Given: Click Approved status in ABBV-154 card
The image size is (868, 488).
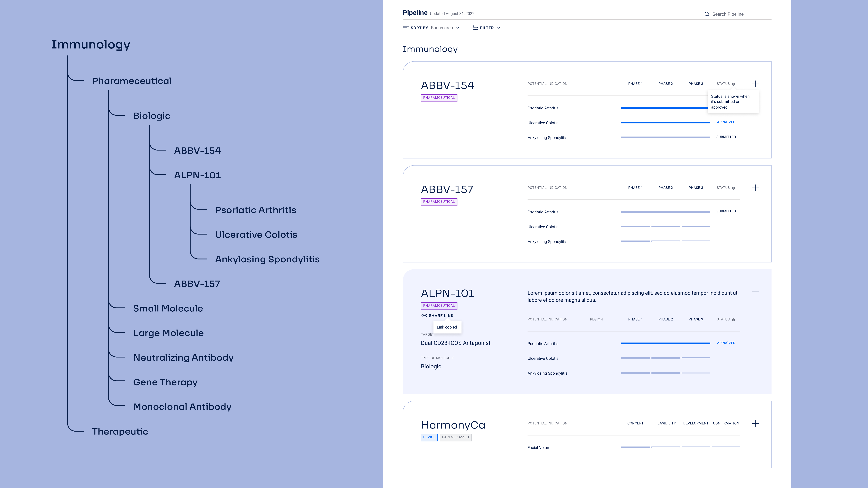Looking at the screenshot, I should [726, 122].
